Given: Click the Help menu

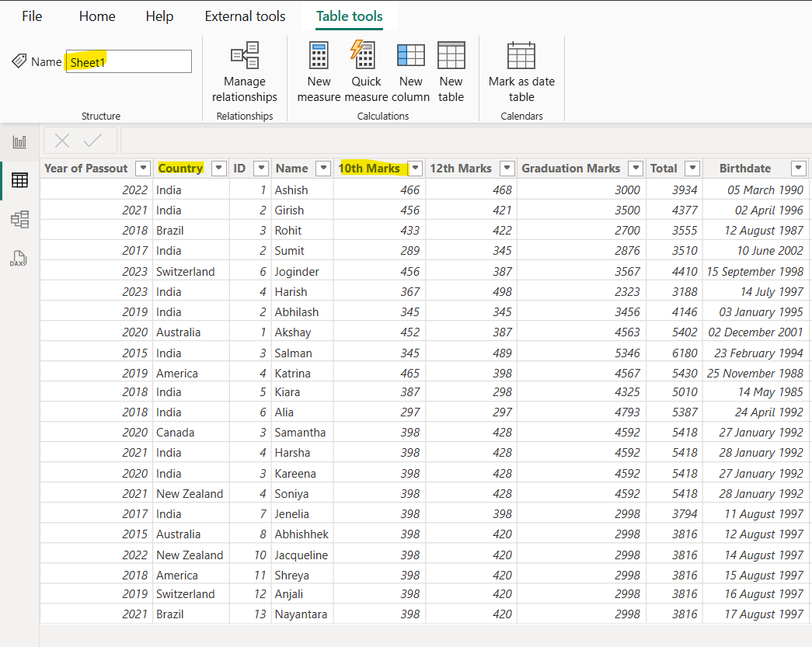Looking at the screenshot, I should click(159, 16).
